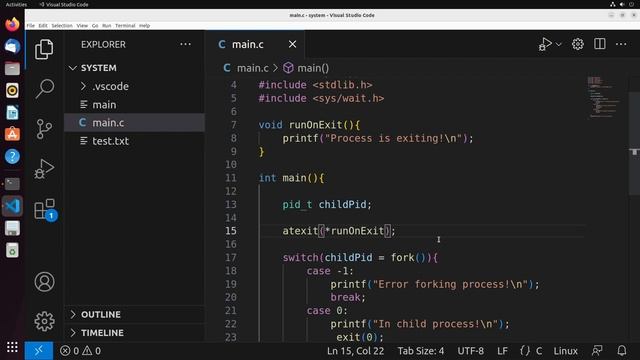Click the main.c breadcrumb

(246, 68)
